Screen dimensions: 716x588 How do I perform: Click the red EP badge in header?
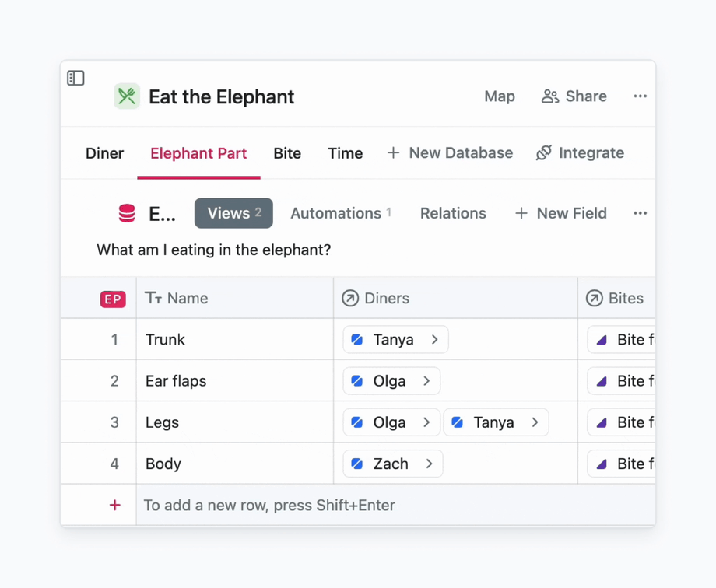[113, 299]
